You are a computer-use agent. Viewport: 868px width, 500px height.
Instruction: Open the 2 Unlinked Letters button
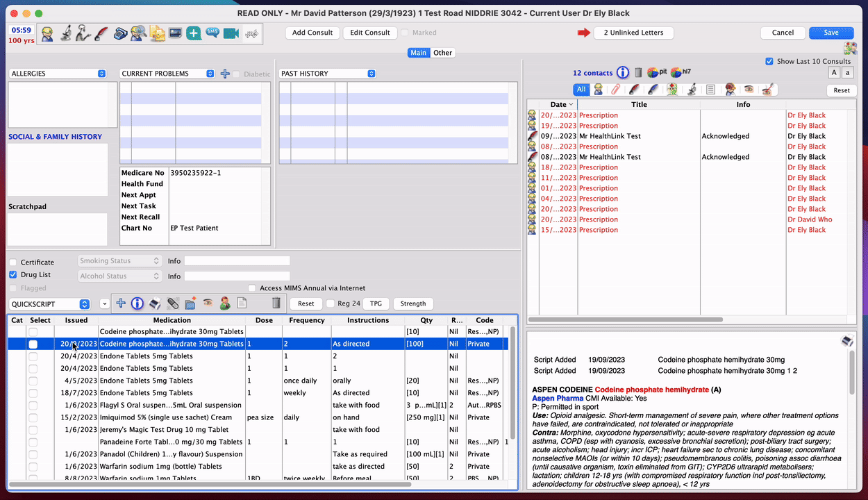pos(633,33)
